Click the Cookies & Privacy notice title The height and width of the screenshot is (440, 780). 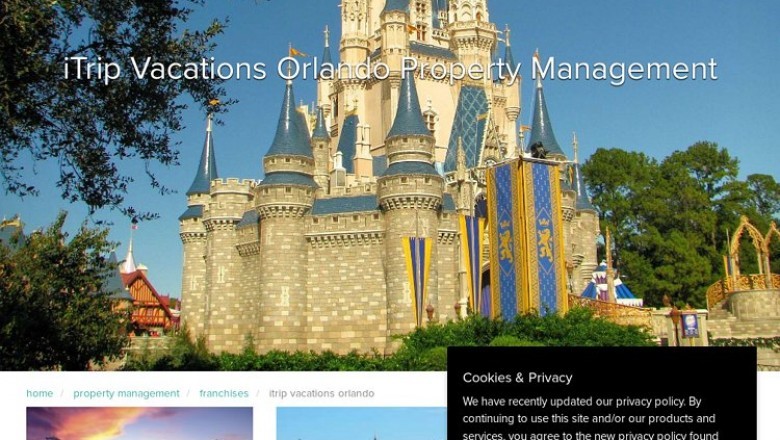tap(517, 378)
